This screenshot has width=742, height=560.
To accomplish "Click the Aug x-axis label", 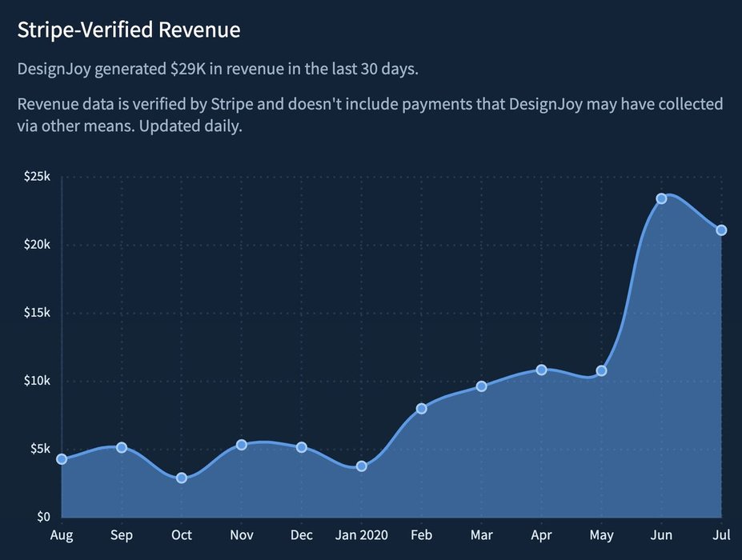I will [62, 535].
